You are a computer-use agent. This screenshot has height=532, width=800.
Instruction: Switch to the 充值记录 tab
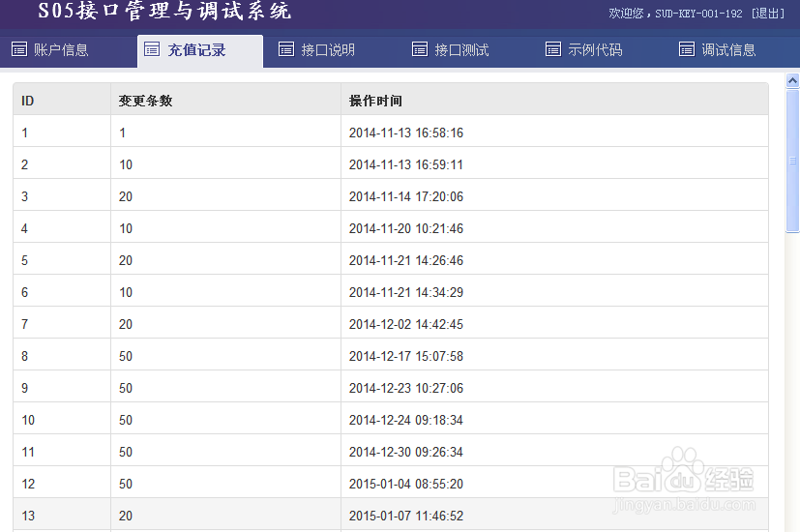pyautogui.click(x=200, y=50)
